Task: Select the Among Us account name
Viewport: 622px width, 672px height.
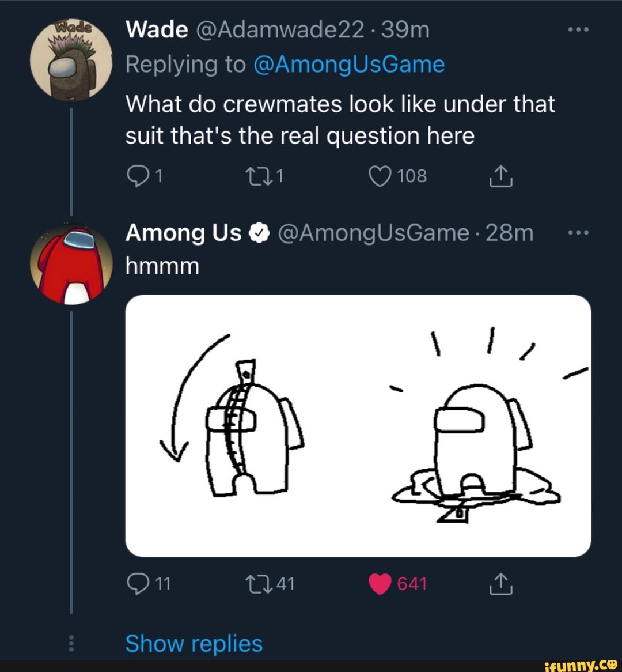Action: 183,233
